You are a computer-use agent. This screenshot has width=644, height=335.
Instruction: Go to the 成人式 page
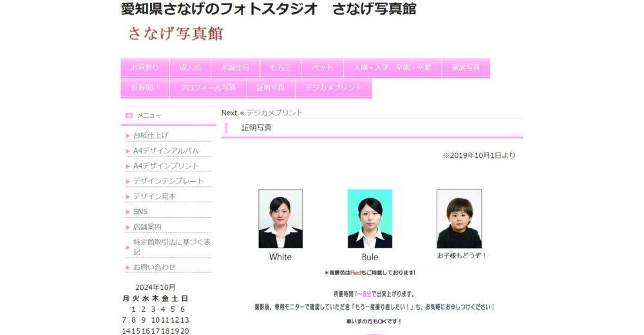(190, 68)
